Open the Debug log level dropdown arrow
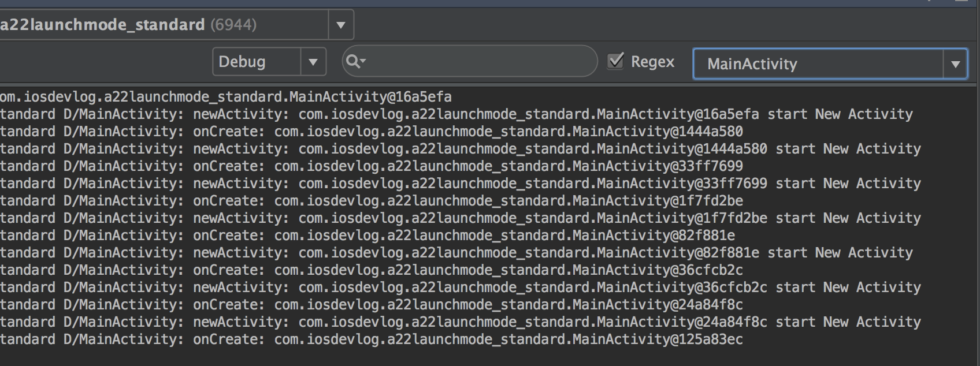The image size is (980, 366). tap(313, 62)
